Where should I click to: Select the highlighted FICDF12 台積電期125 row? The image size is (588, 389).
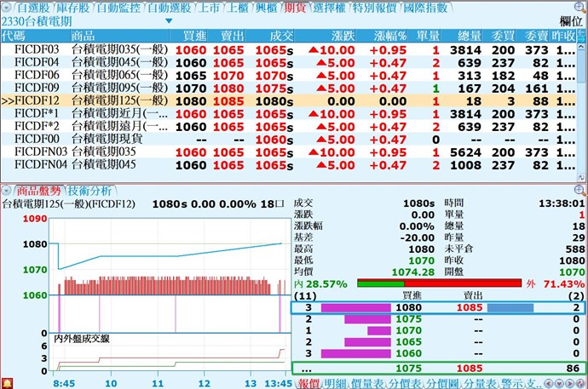(289, 100)
